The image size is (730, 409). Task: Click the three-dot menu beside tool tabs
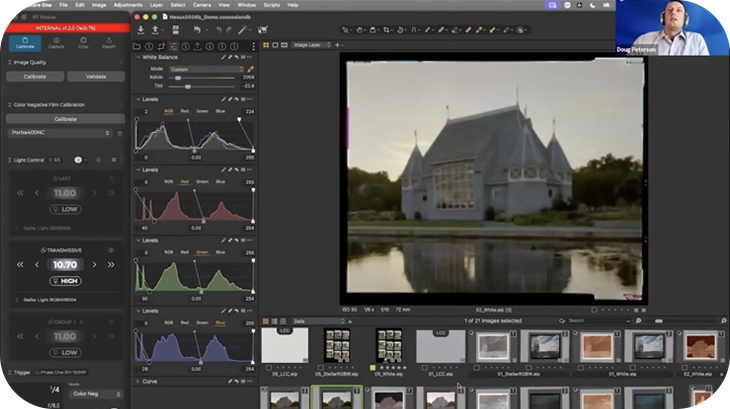(253, 46)
